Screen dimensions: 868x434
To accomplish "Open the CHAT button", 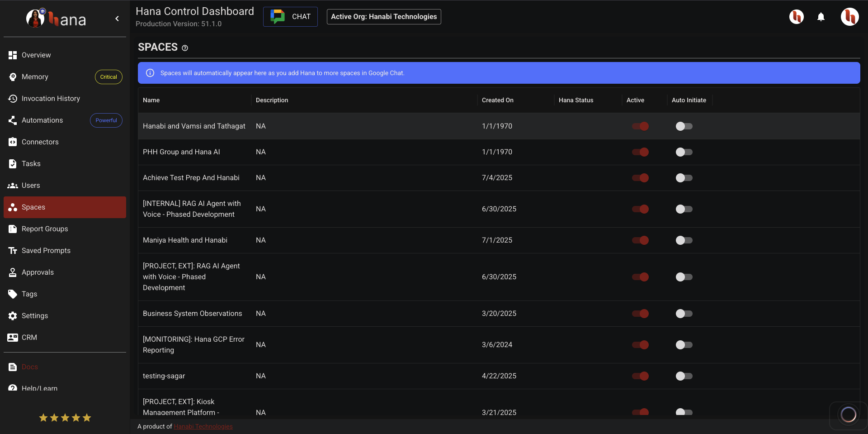I will click(290, 17).
